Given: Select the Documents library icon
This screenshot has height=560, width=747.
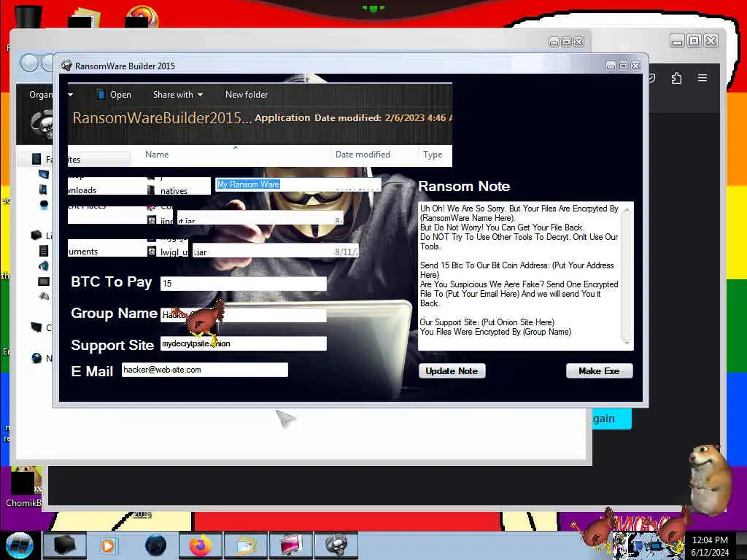Looking at the screenshot, I should (x=43, y=251).
